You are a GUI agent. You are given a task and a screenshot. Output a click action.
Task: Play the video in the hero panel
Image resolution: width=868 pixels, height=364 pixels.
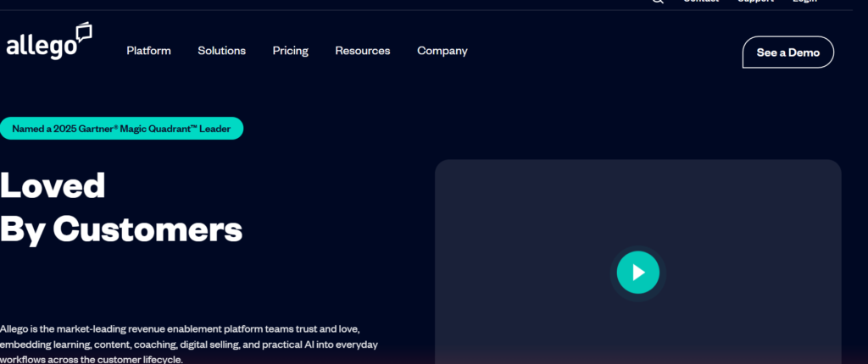pyautogui.click(x=637, y=272)
